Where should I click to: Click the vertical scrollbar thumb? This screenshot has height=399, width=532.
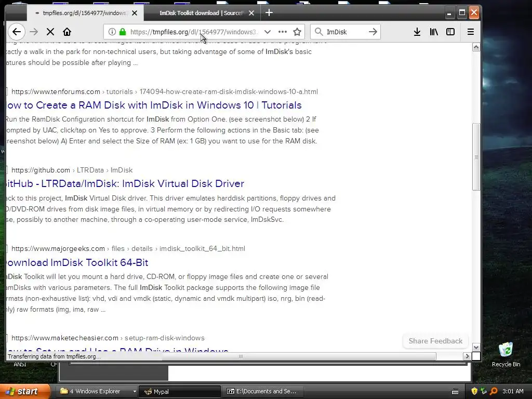point(476,157)
